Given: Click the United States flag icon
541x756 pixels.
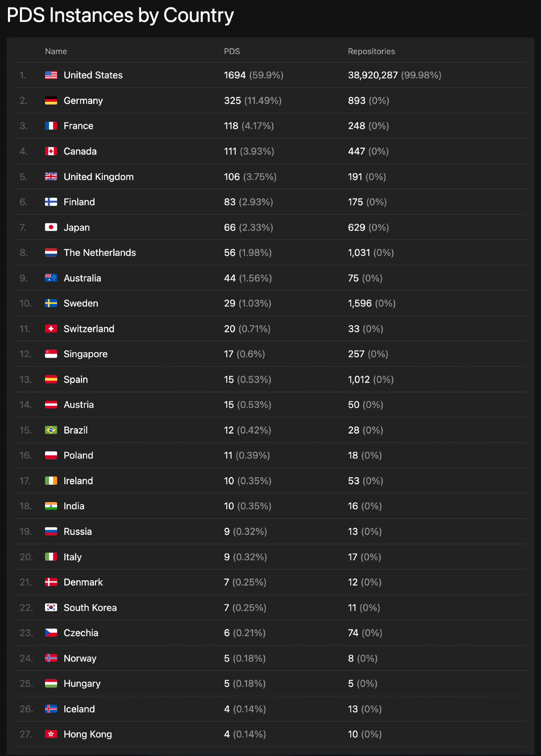Looking at the screenshot, I should (x=51, y=75).
